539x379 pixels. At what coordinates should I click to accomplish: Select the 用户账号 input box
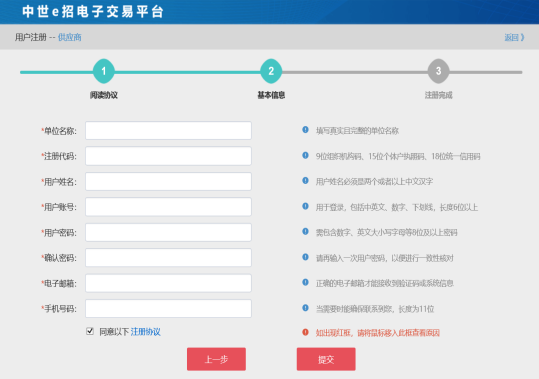point(168,207)
